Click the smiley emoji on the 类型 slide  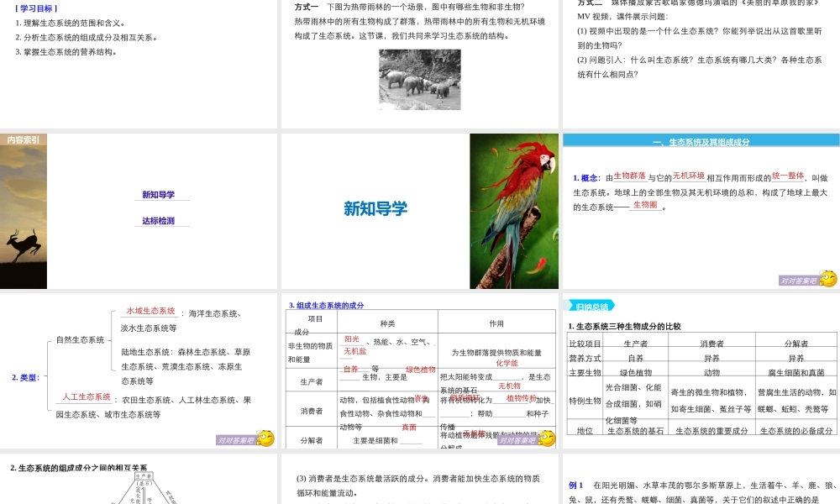[x=265, y=438]
